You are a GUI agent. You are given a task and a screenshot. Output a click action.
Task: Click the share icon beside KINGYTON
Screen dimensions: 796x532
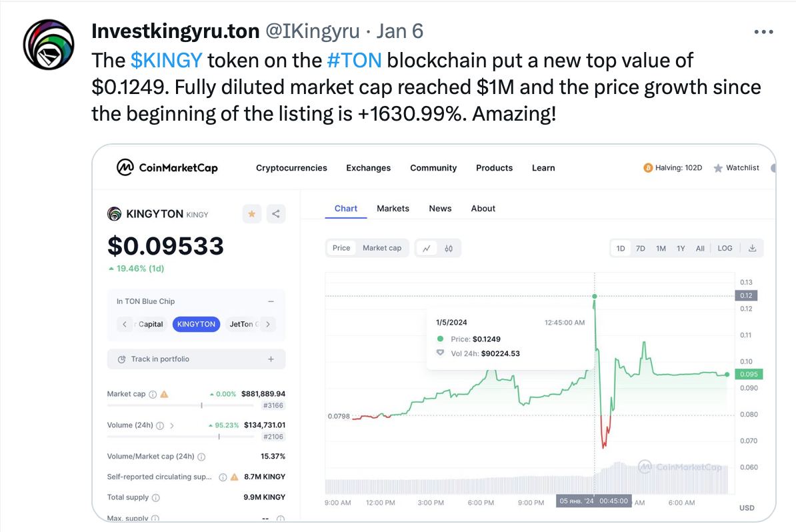[x=276, y=214]
